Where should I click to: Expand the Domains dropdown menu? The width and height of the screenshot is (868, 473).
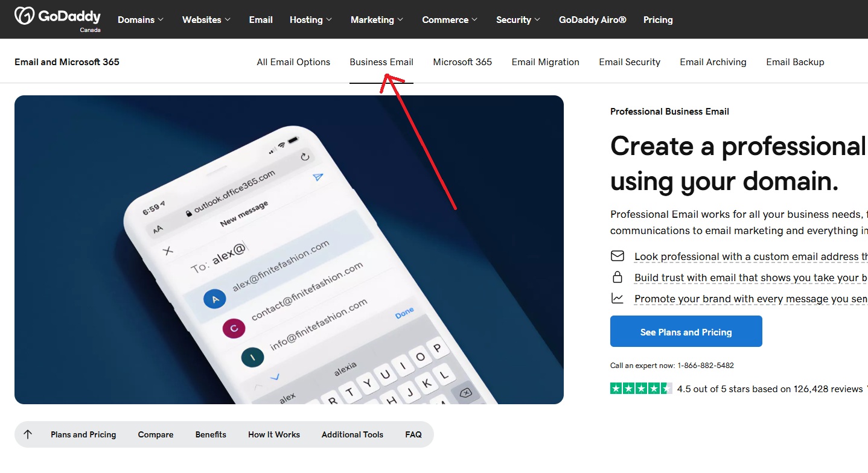coord(141,20)
